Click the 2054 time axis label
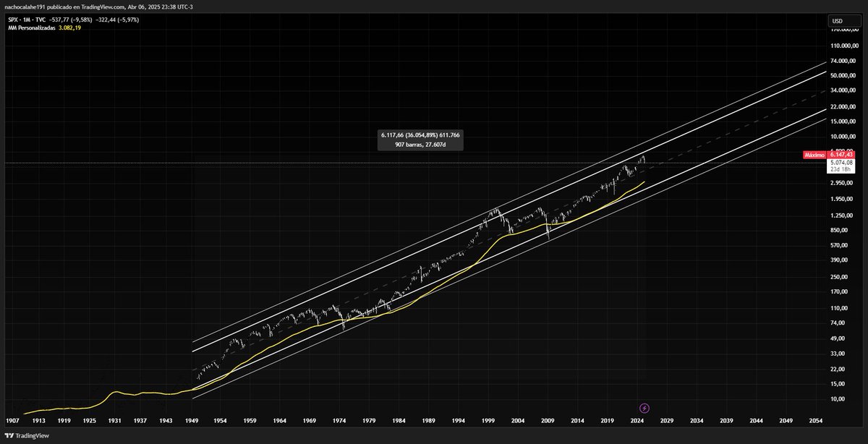This screenshot has height=444, width=868. (815, 420)
